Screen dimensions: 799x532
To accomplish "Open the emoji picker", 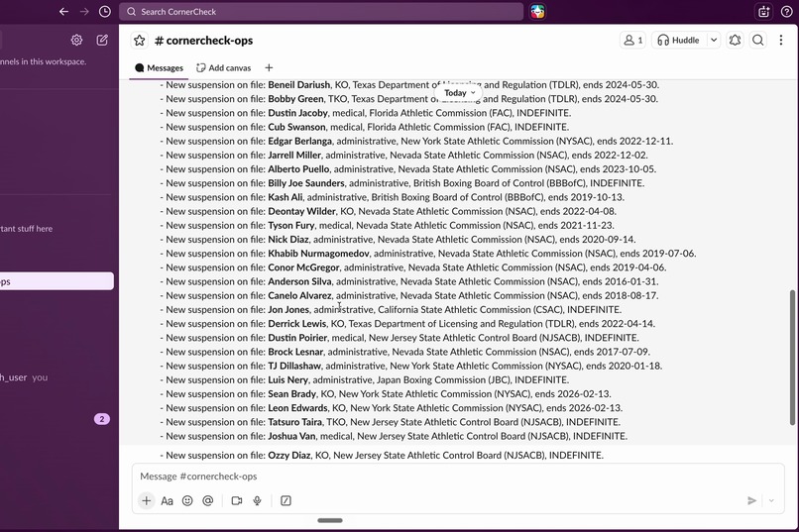I will [x=187, y=500].
